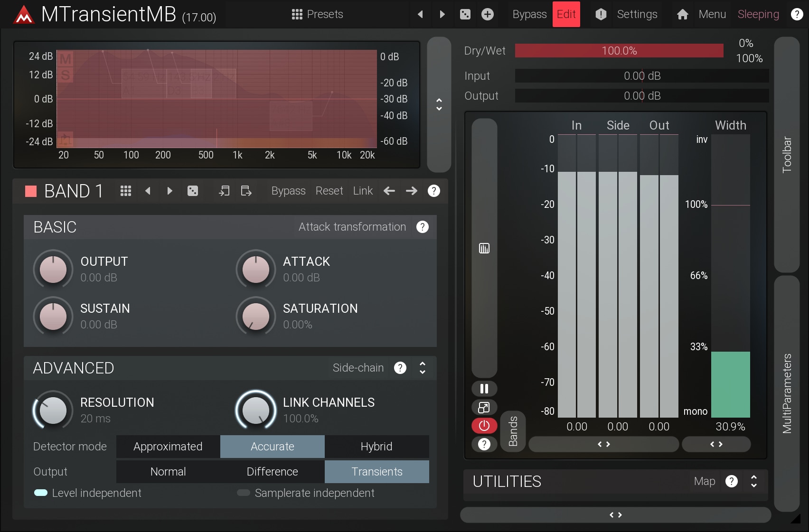Expand the band graph with arrows handle
The height and width of the screenshot is (532, 809).
(439, 104)
